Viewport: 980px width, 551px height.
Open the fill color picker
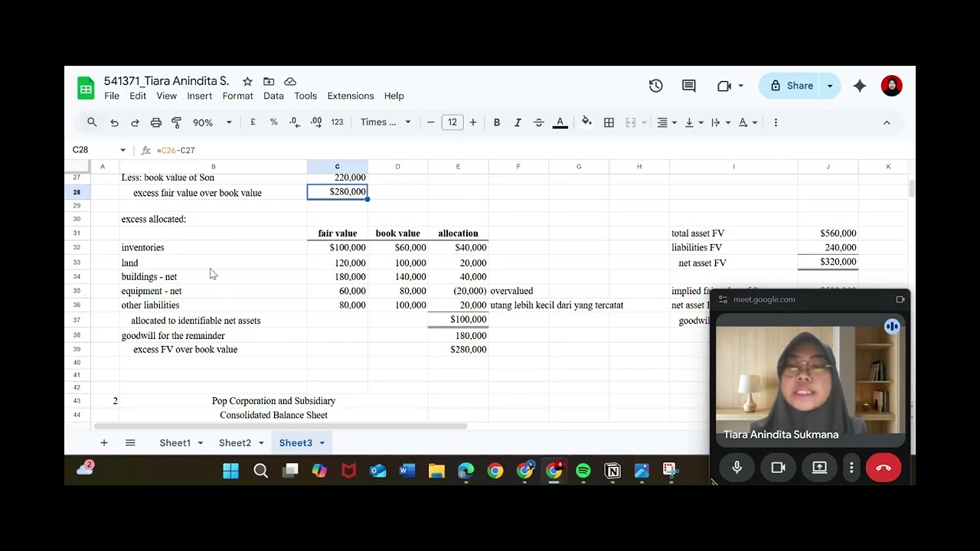pyautogui.click(x=586, y=122)
